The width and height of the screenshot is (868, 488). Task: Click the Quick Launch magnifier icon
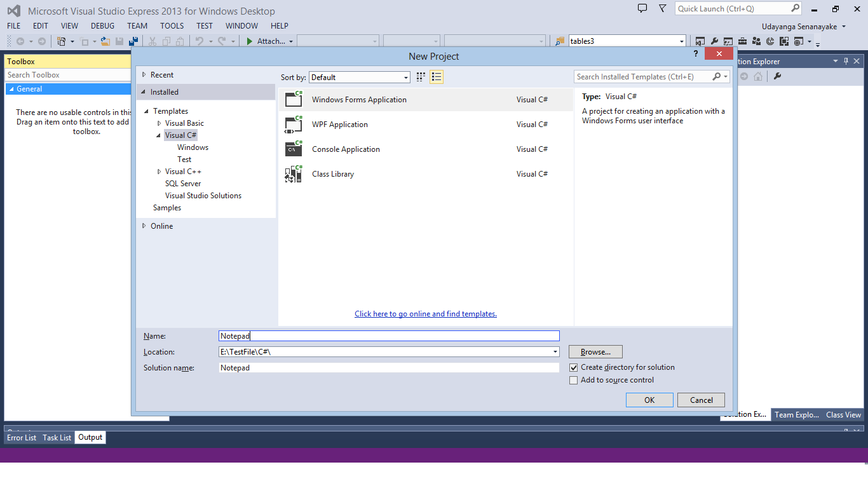[x=795, y=8]
